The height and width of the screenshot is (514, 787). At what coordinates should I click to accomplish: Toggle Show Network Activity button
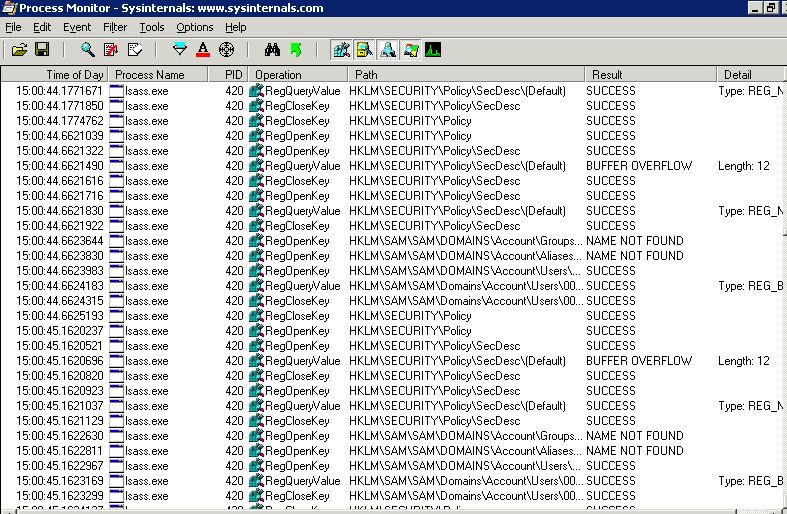387,50
